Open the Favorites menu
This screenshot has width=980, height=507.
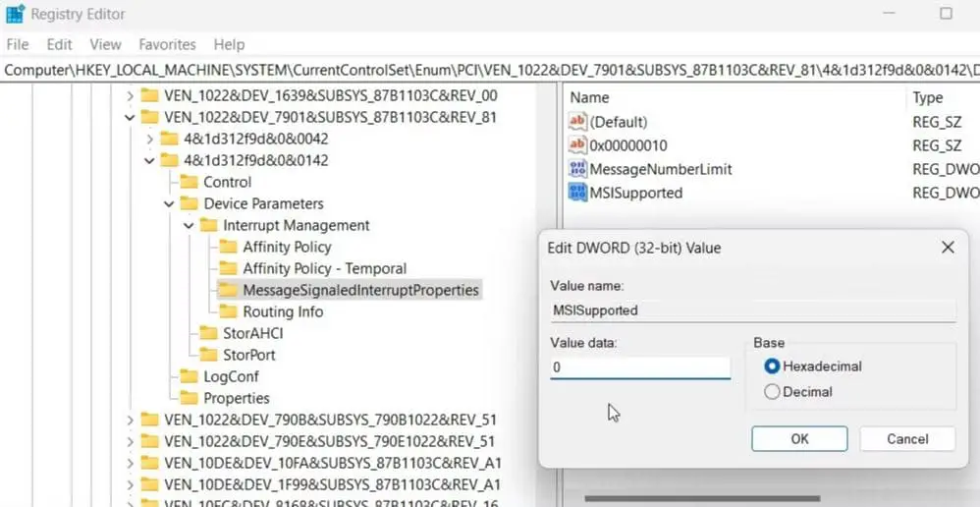coord(167,44)
